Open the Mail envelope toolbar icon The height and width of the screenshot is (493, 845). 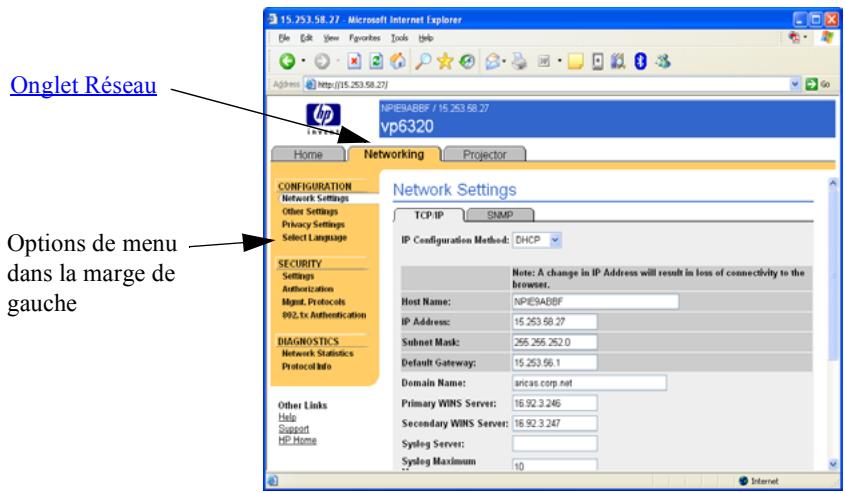click(x=492, y=62)
